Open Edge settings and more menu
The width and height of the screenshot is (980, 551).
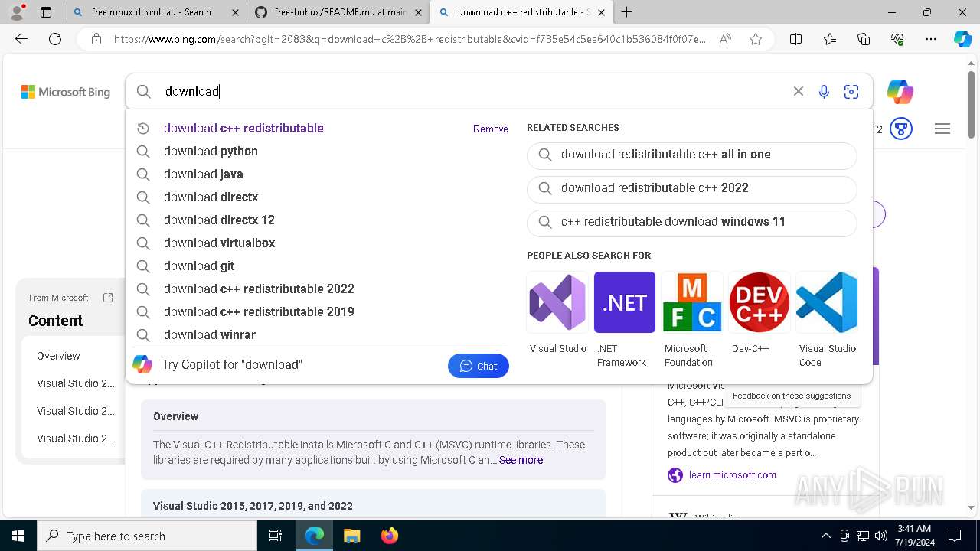[931, 39]
